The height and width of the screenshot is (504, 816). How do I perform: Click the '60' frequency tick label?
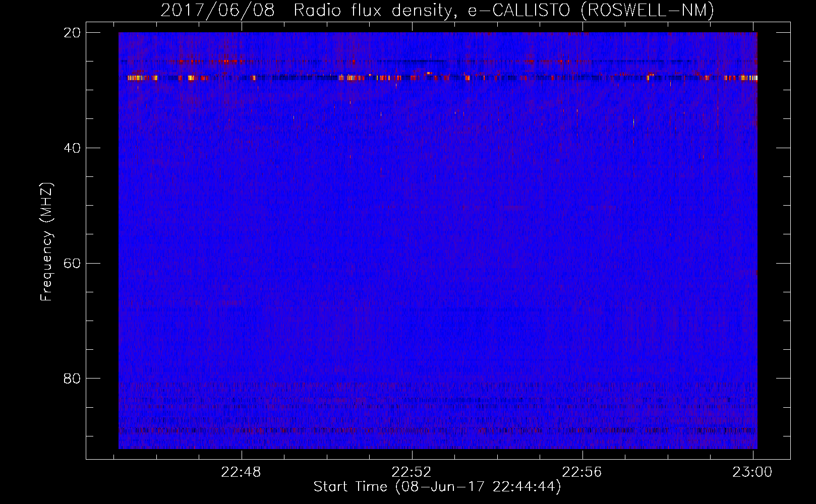pos(72,264)
